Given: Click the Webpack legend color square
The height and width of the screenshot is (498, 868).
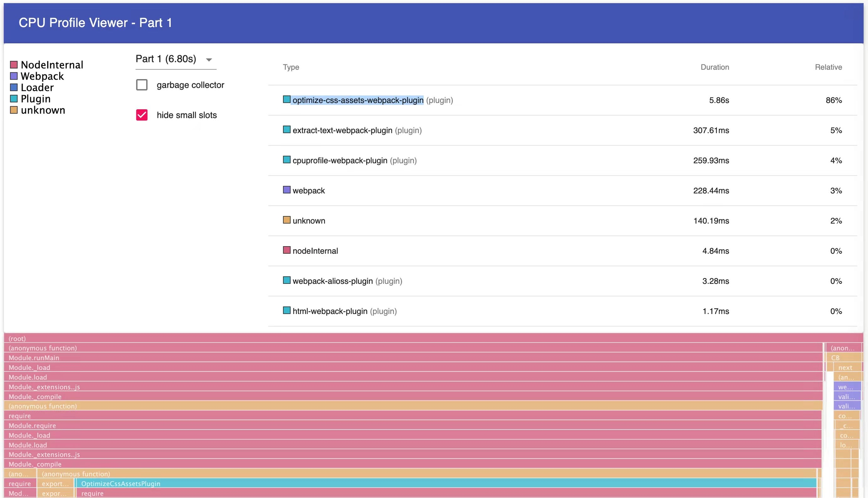Looking at the screenshot, I should [14, 76].
